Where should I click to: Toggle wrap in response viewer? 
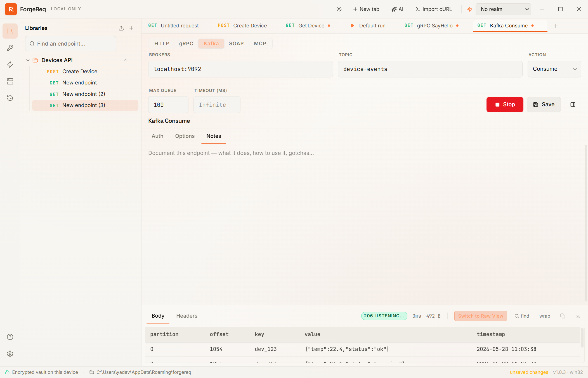tap(545, 316)
